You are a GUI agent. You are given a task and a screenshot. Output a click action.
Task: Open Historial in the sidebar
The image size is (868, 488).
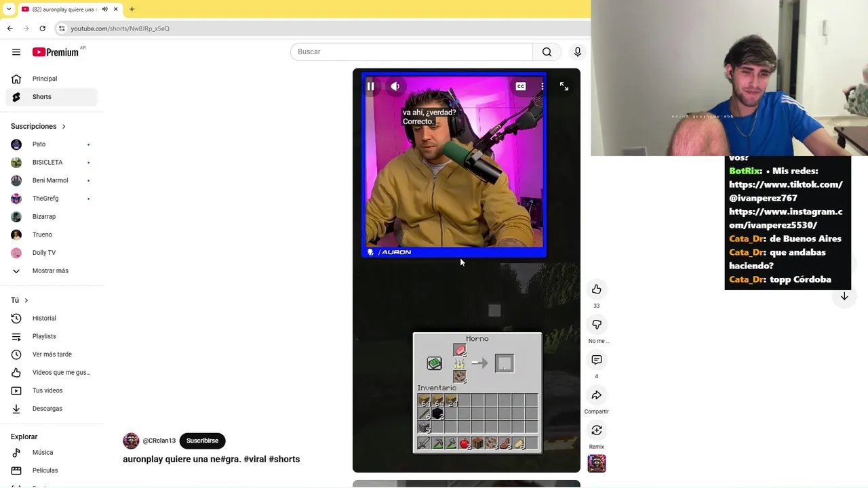point(52,319)
